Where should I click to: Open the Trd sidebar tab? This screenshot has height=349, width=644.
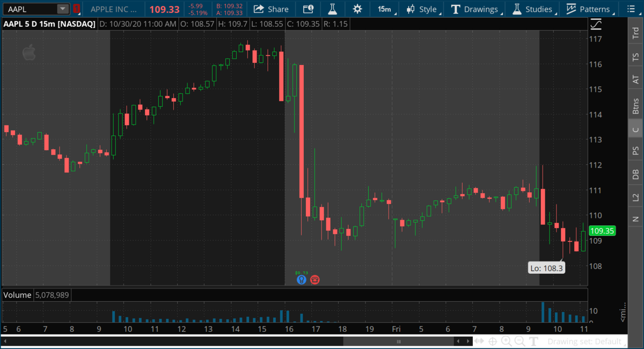tap(635, 33)
